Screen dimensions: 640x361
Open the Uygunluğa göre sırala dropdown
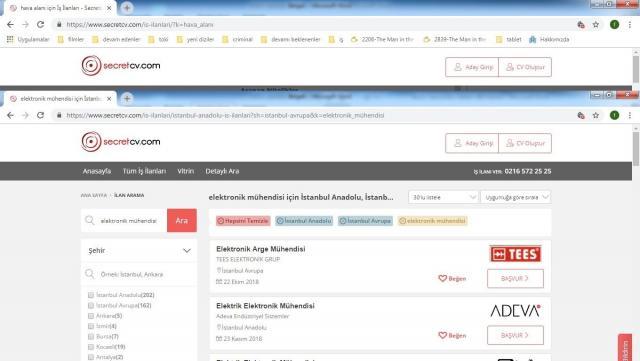click(516, 197)
